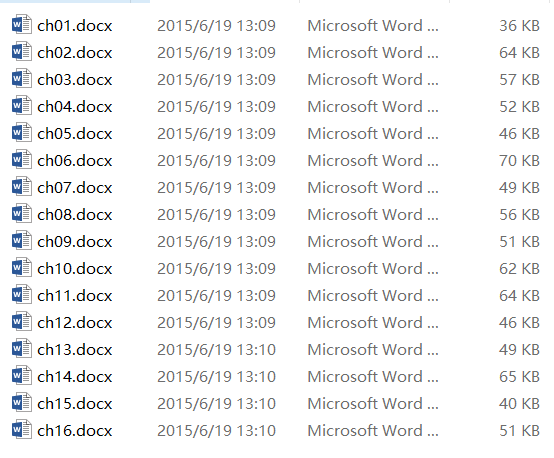Click file name ch12.docx
The height and width of the screenshot is (458, 554).
(75, 323)
